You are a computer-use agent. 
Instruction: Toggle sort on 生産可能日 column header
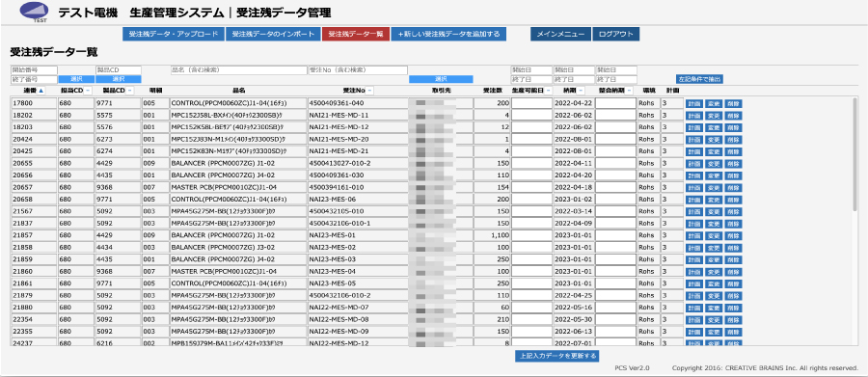[x=548, y=91]
